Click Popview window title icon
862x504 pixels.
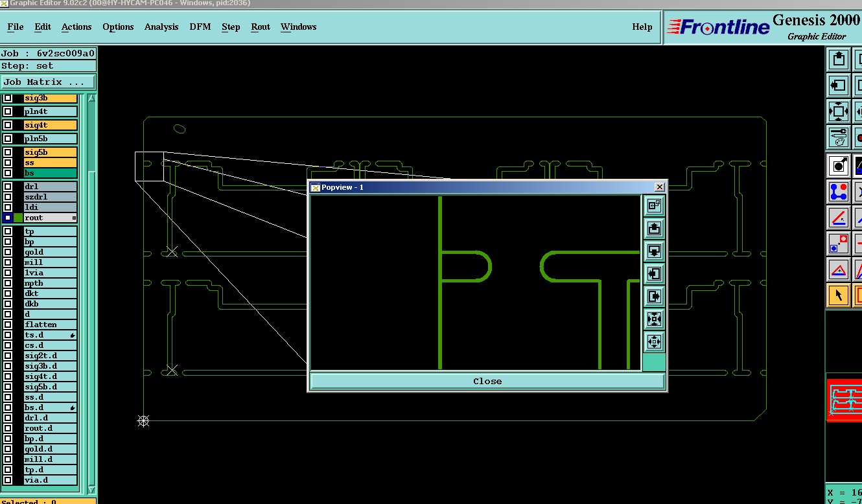[x=316, y=187]
